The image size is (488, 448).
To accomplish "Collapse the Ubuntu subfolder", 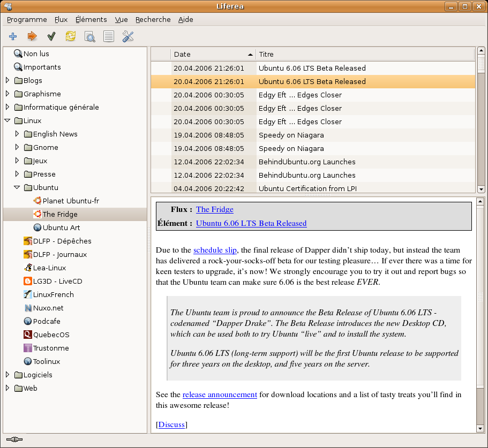I will click(x=17, y=187).
